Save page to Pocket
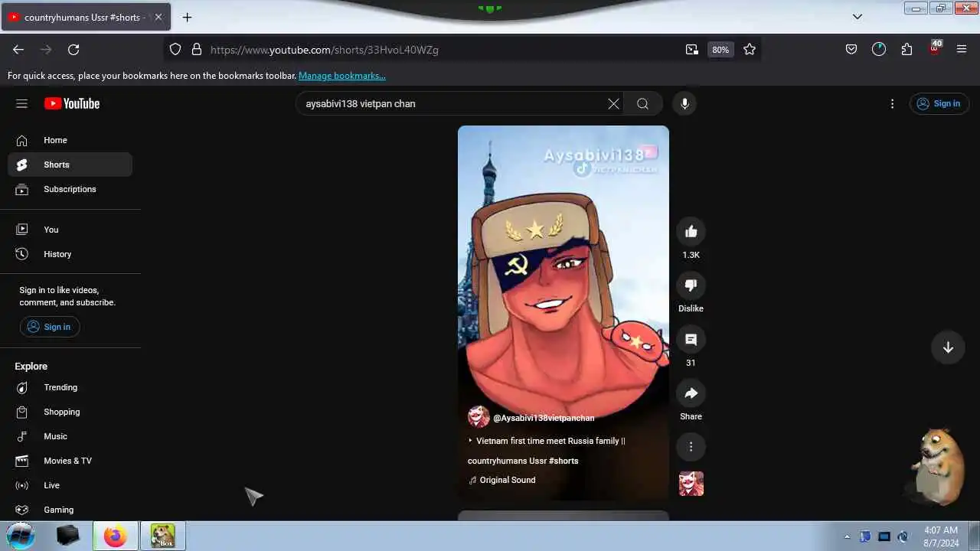Viewport: 980px width, 551px height. pyautogui.click(x=851, y=50)
